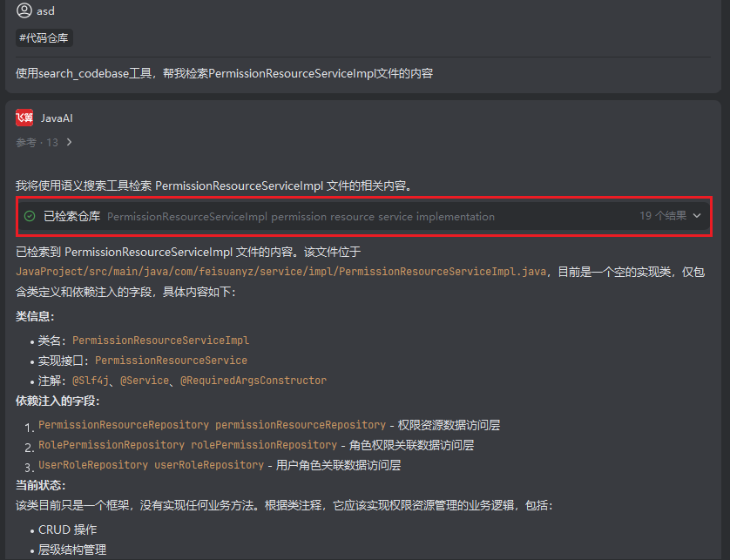
Task: Click the PermissionResourceRepository field entry
Action: coord(212,425)
